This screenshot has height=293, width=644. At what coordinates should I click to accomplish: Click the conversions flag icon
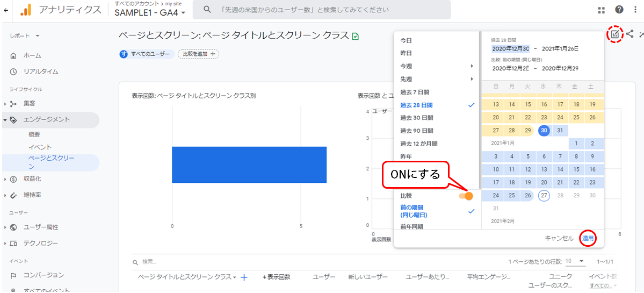(13, 275)
